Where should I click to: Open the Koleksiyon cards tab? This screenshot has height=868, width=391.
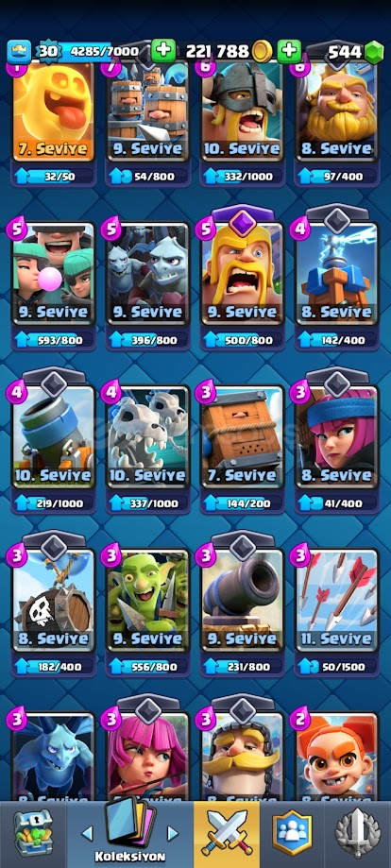tap(130, 834)
